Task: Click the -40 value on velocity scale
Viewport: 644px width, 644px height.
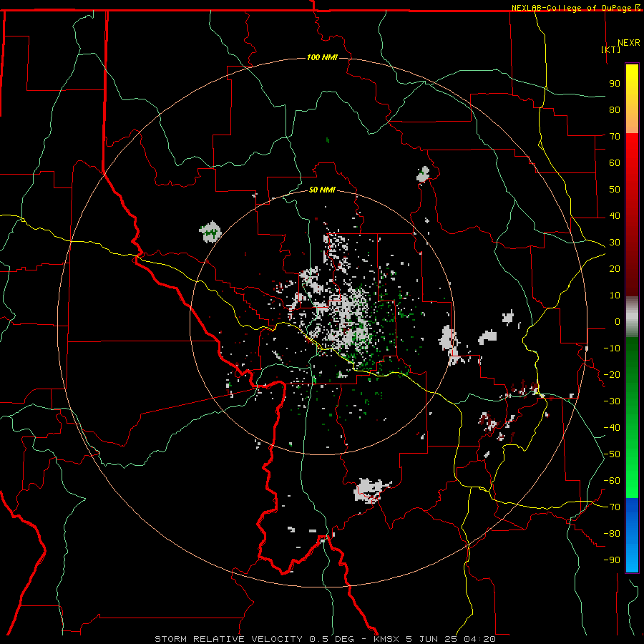Action: coord(612,428)
